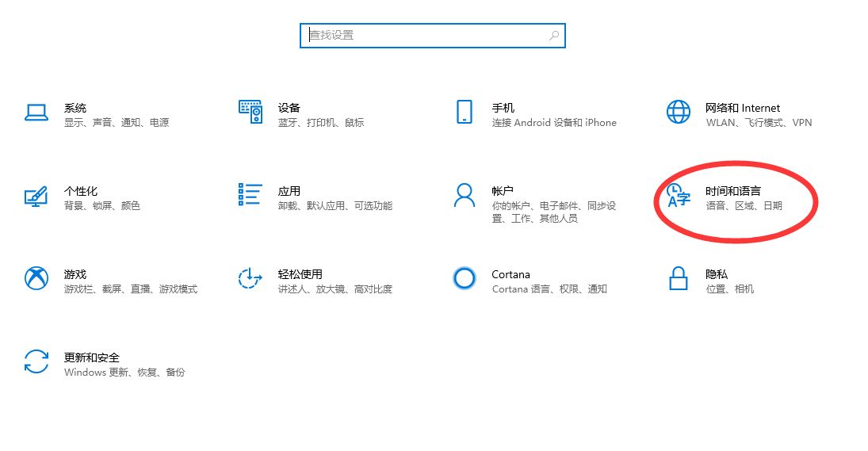Click the text WLAN、飞行模式、VPN
This screenshot has width=868, height=451.
(759, 123)
